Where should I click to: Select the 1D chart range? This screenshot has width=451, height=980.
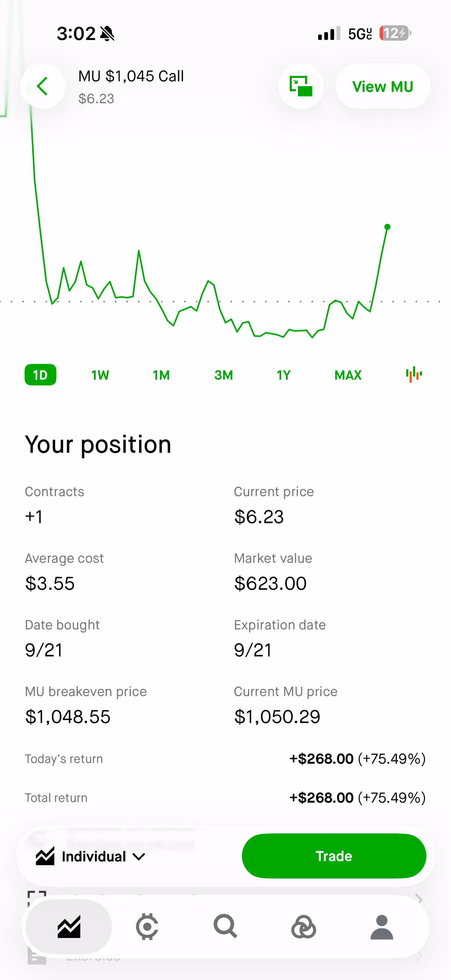(40, 375)
